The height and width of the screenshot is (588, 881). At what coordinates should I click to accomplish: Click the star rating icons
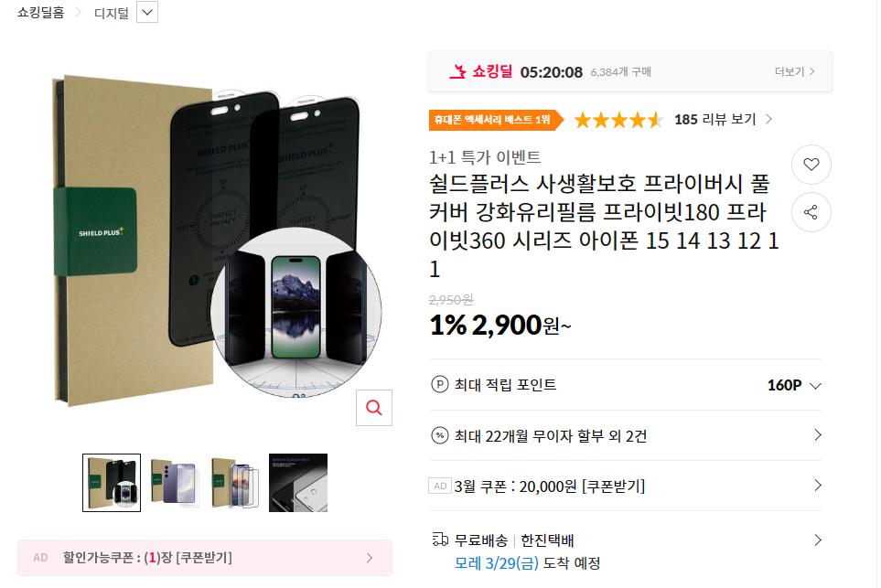tap(618, 120)
